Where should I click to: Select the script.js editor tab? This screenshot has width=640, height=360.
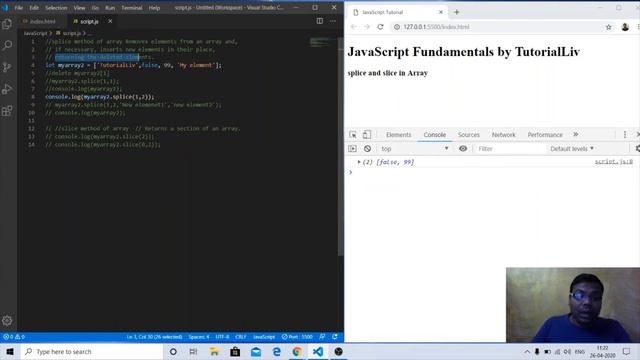89,21
